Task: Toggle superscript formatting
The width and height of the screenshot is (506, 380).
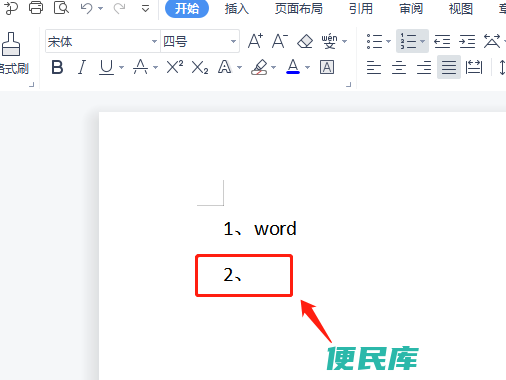Action: click(x=175, y=67)
